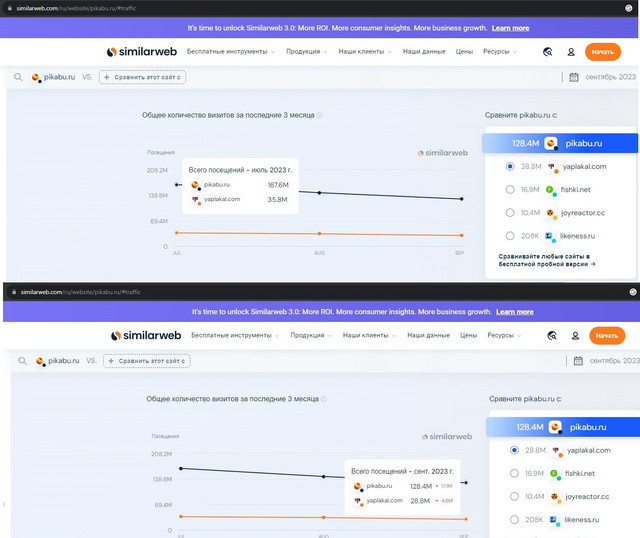640x538 pixels.
Task: Select the likeness.ru radio button in the bottom compare list
Action: coord(514,519)
